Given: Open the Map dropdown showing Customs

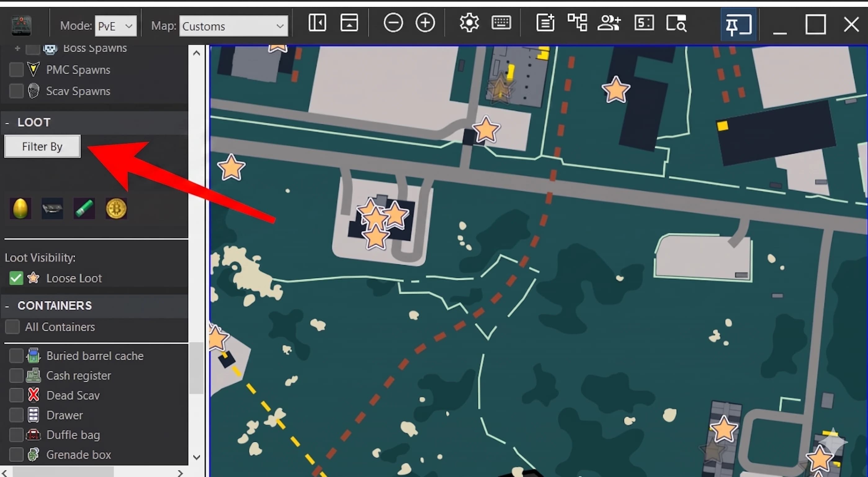Looking at the screenshot, I should pyautogui.click(x=234, y=26).
